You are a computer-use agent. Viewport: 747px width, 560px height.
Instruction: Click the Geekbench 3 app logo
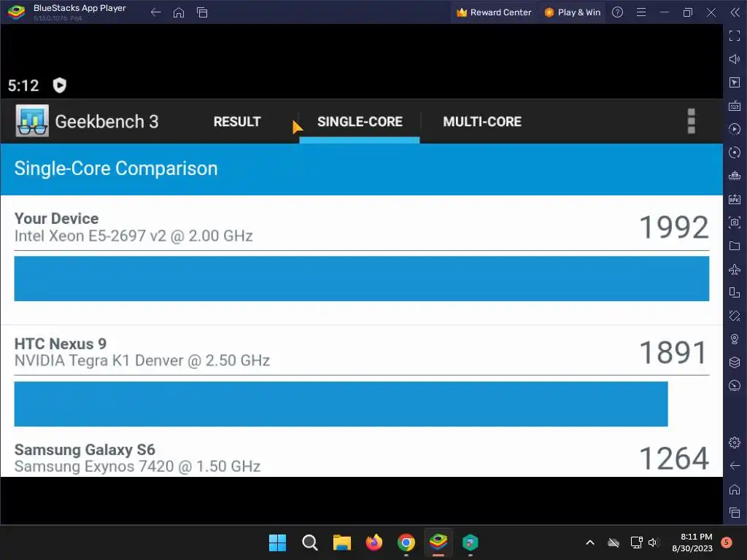click(32, 121)
